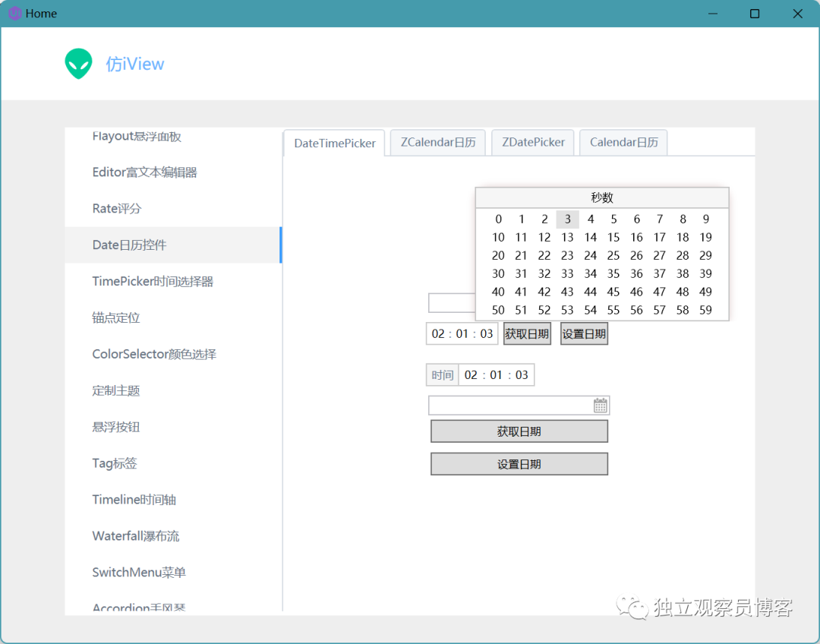The width and height of the screenshot is (820, 644).
Task: Select second 30 in the seconds grid
Action: [498, 273]
